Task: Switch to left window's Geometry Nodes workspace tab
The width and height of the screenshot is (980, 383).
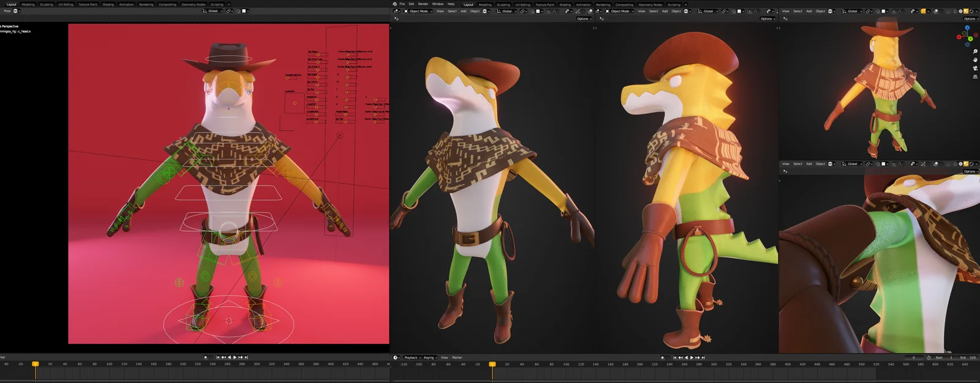Action: (193, 4)
